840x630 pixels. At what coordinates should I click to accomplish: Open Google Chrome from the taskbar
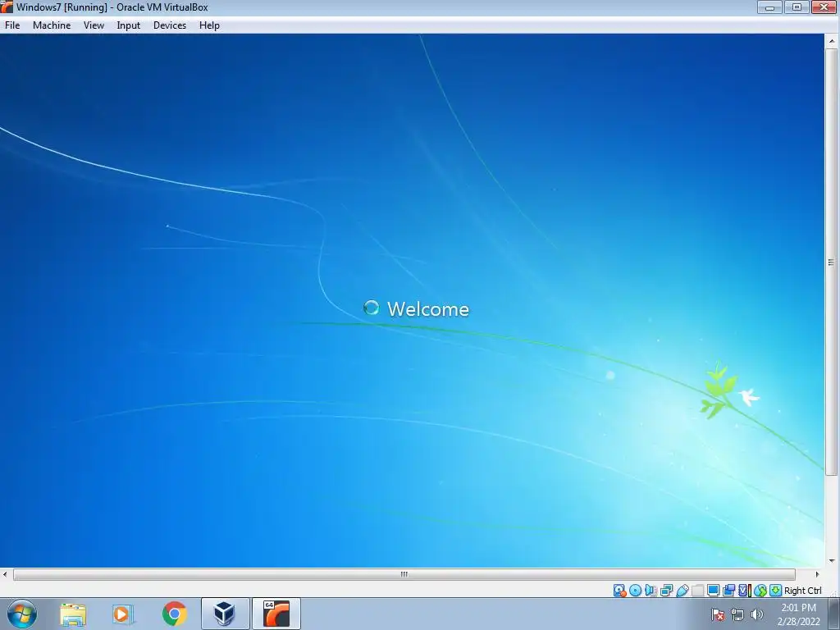coord(174,614)
